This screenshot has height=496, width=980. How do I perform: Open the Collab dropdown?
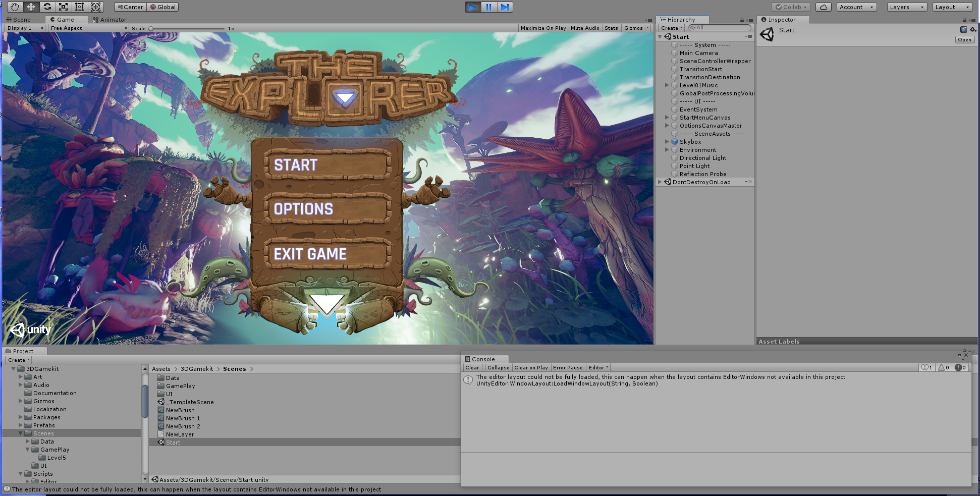point(791,7)
